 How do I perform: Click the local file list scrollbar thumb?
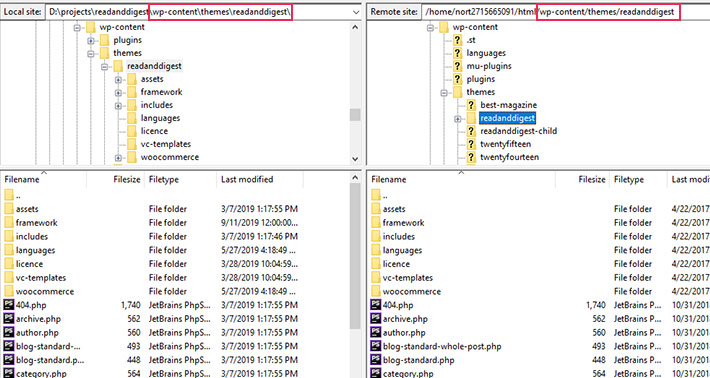[x=355, y=256]
